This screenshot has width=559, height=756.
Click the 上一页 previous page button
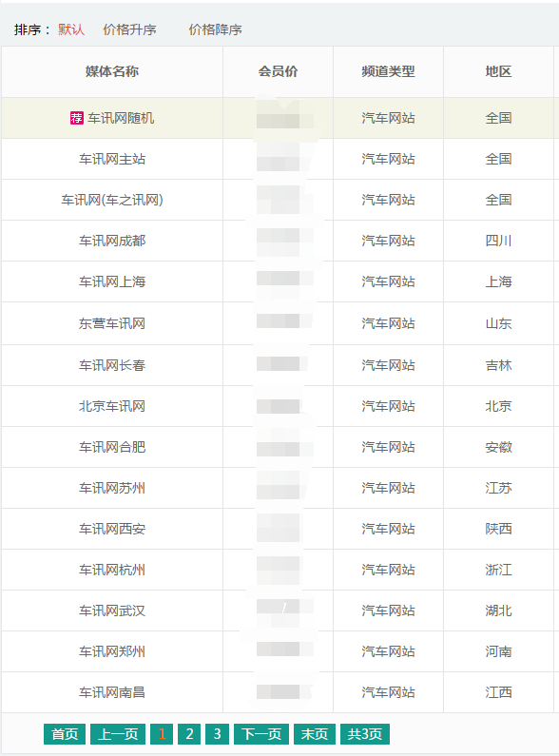(118, 734)
